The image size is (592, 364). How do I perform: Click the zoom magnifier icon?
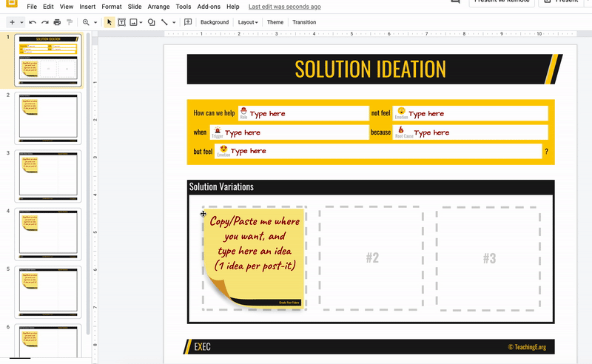tap(86, 22)
